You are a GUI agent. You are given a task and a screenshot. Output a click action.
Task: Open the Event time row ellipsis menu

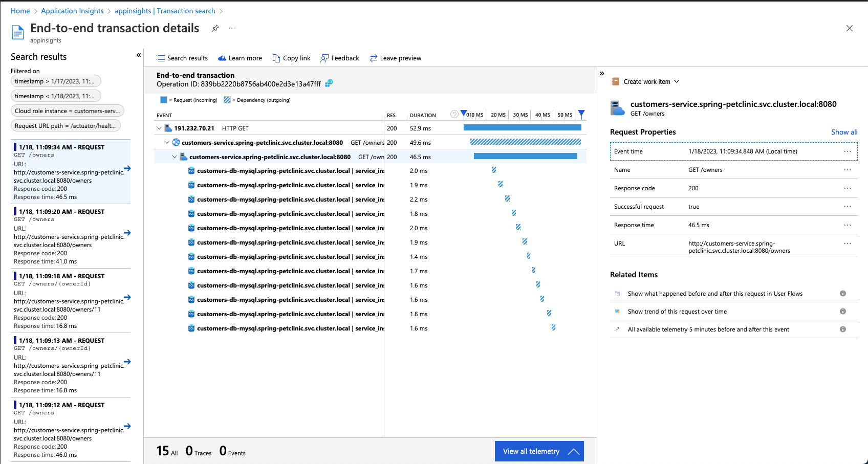(848, 151)
